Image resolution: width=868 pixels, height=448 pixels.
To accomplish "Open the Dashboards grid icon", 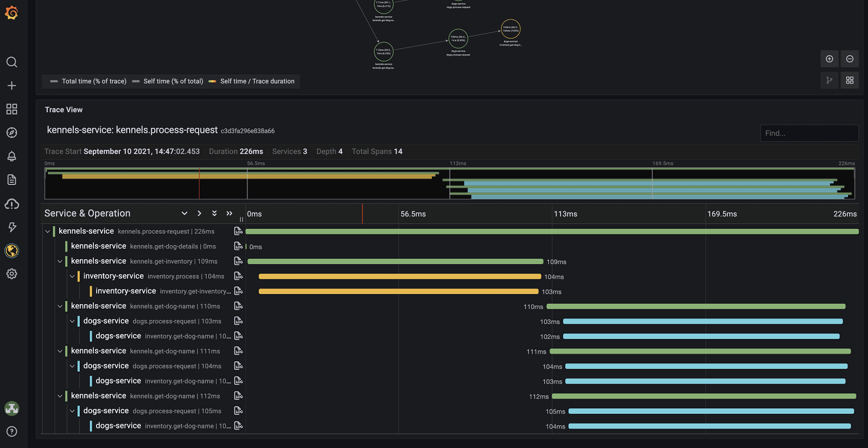I will click(11, 109).
